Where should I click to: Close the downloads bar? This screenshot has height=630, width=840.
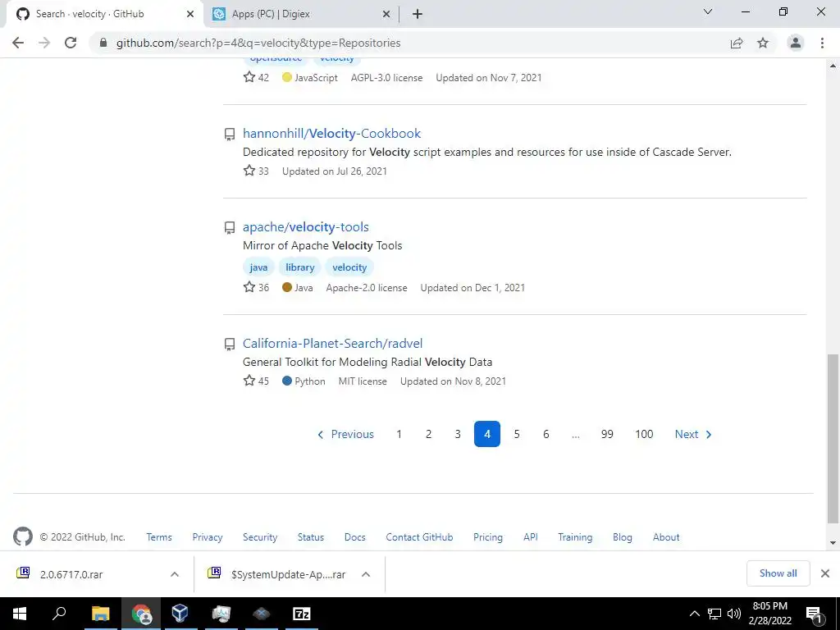(825, 573)
